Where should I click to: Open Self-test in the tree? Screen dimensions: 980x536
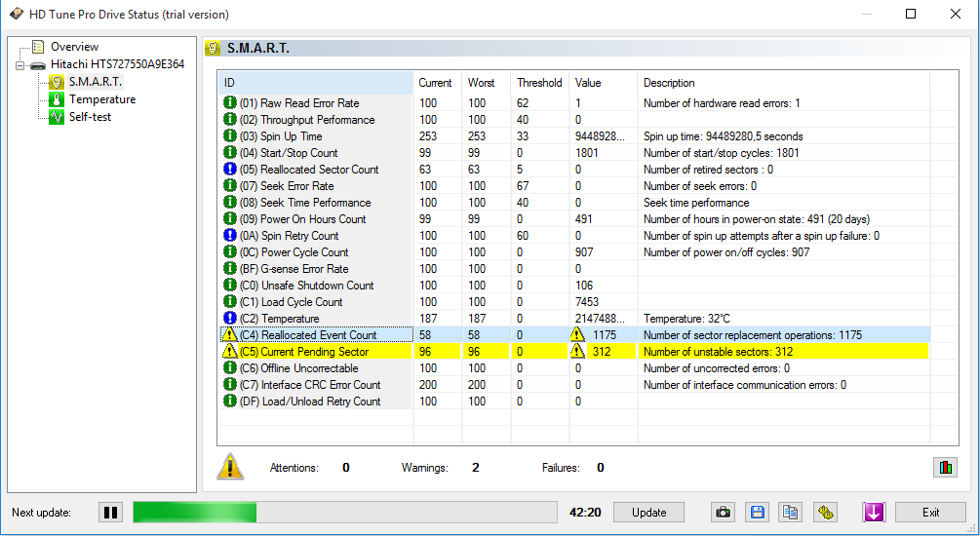(x=90, y=117)
